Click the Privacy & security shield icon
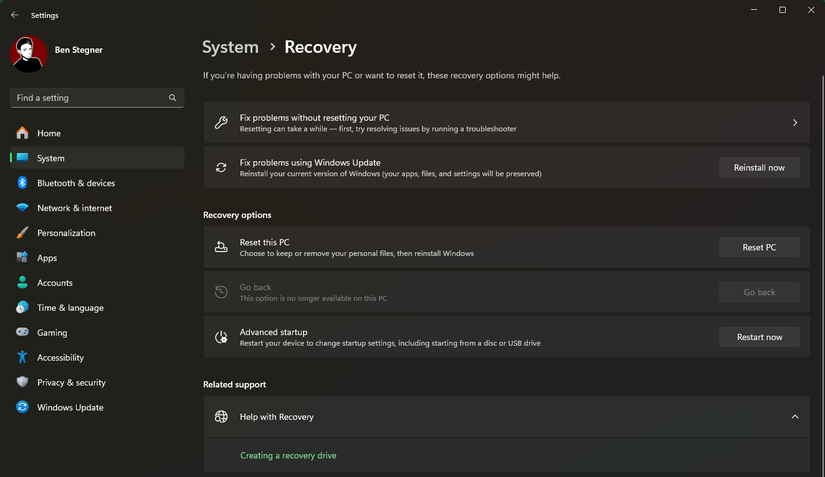 tap(22, 383)
